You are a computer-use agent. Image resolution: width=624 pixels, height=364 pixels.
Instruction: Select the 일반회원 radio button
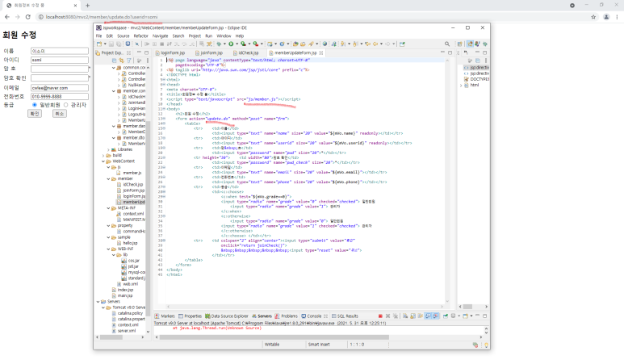(34, 105)
